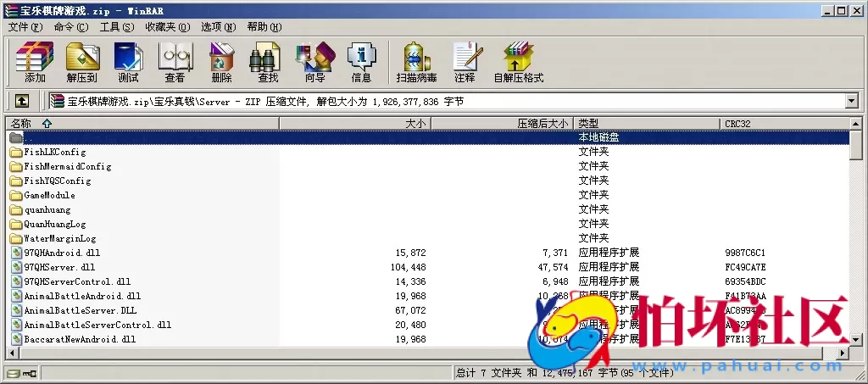The height and width of the screenshot is (384, 868).
Task: Click the CRC32 value 9987C6C1
Action: (745, 253)
